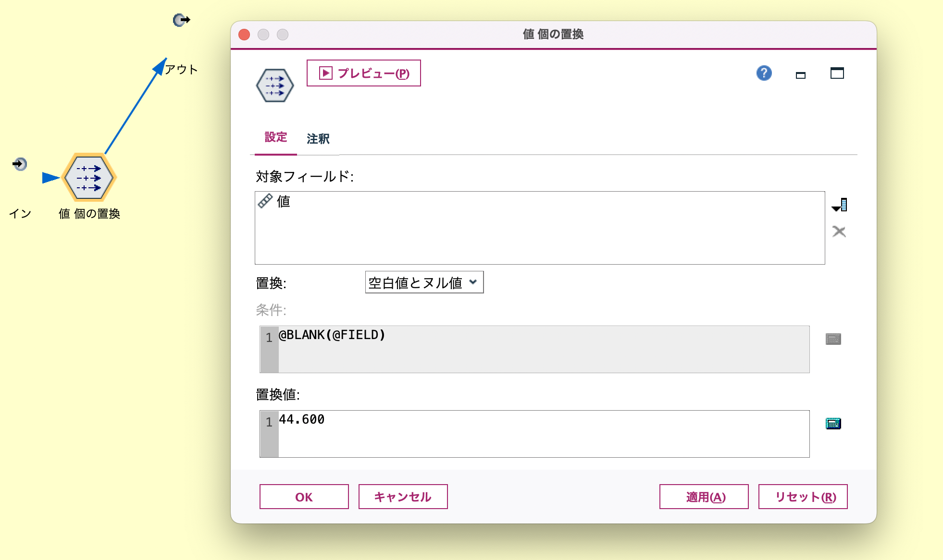The image size is (943, 560).
Task: Click the イン source connector icon
Action: click(19, 164)
